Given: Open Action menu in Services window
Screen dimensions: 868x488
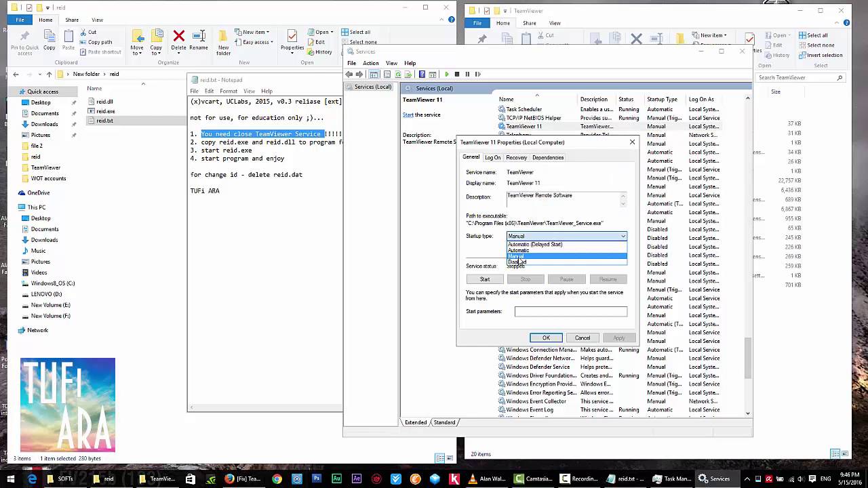Looking at the screenshot, I should tap(370, 63).
